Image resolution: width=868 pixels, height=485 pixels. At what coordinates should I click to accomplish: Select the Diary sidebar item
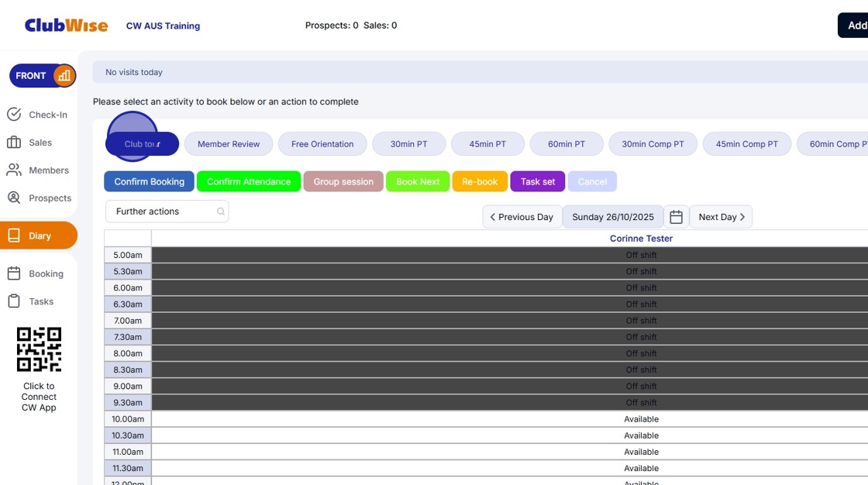39,236
